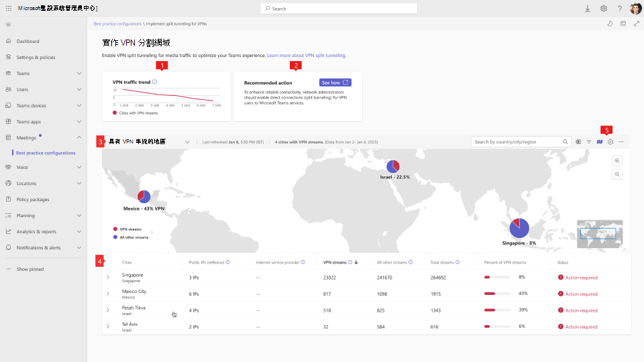The width and height of the screenshot is (644, 362).
Task: Click Public IPs column info icon
Action: [227, 262]
